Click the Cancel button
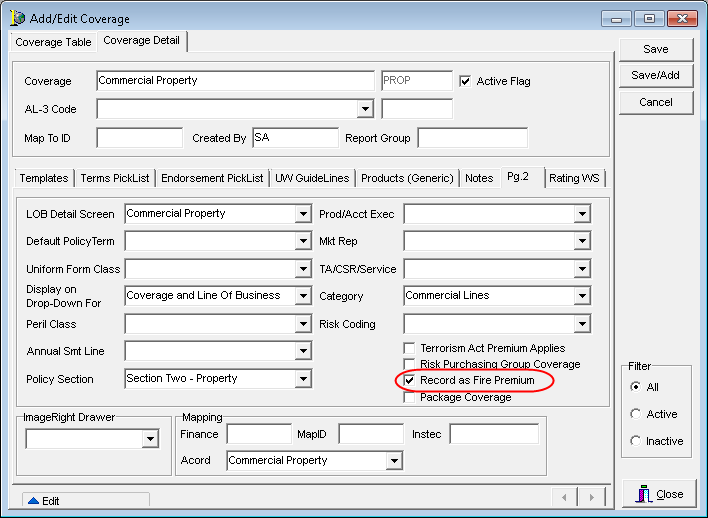 pyautogui.click(x=656, y=103)
